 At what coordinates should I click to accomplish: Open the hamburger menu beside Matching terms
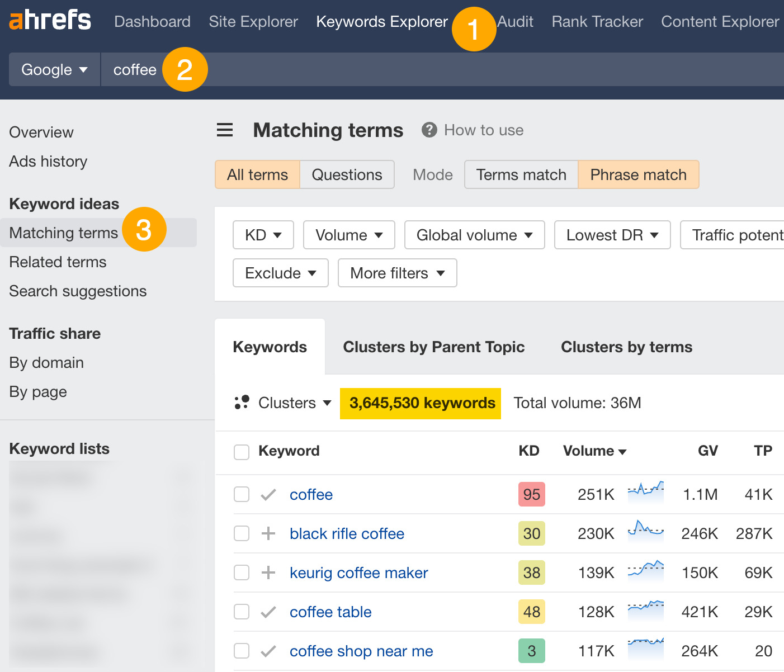tap(224, 130)
